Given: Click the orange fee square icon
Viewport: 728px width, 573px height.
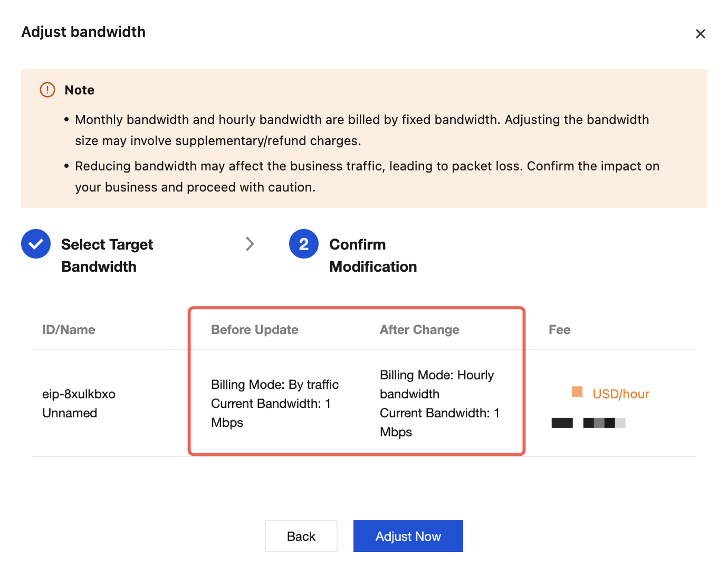Looking at the screenshot, I should click(577, 391).
